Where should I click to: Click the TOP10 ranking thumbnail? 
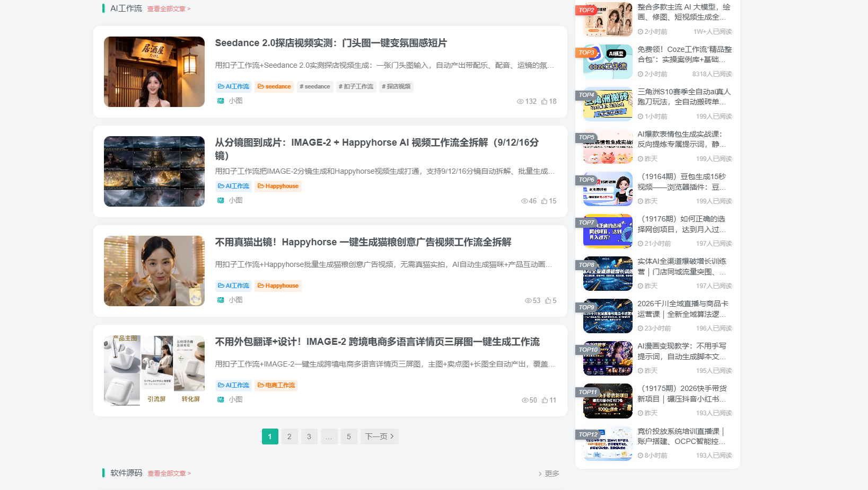[608, 358]
